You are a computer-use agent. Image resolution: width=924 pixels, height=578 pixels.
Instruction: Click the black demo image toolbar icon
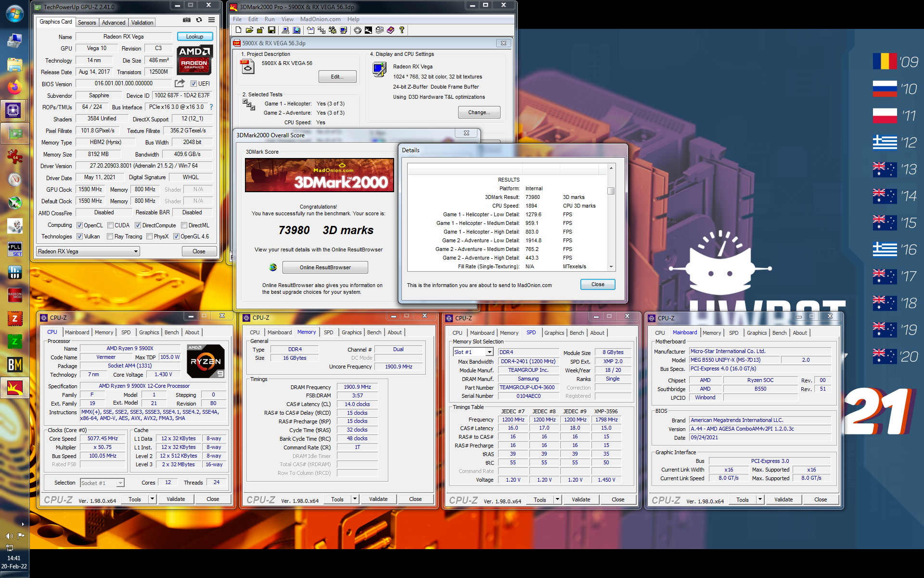368,30
